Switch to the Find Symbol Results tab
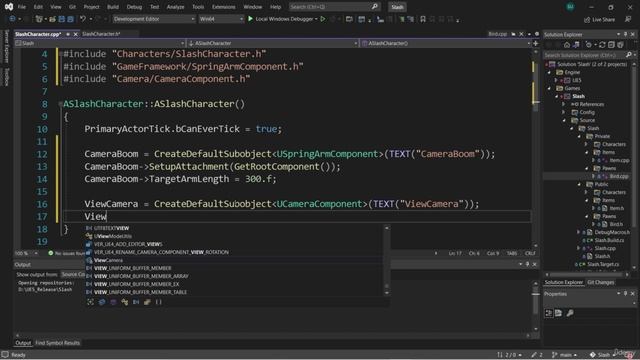The width and height of the screenshot is (640, 360). pos(58,343)
